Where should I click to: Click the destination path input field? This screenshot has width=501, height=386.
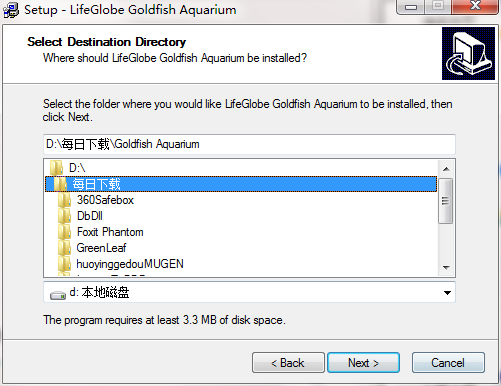[x=249, y=144]
